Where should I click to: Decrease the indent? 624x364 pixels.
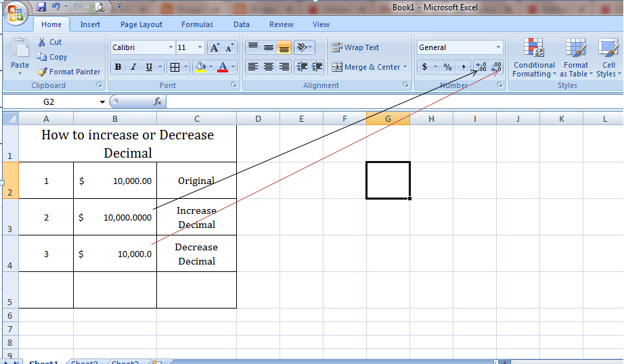pos(302,67)
